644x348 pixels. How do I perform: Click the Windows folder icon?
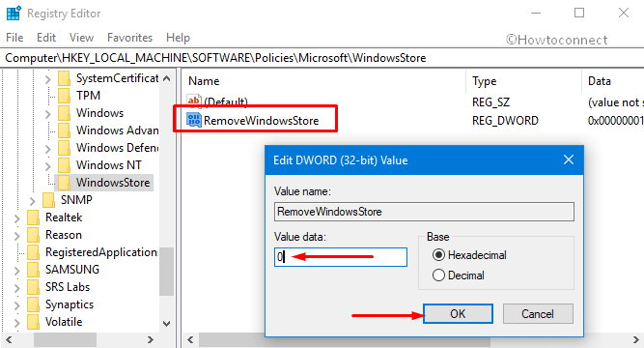click(64, 113)
